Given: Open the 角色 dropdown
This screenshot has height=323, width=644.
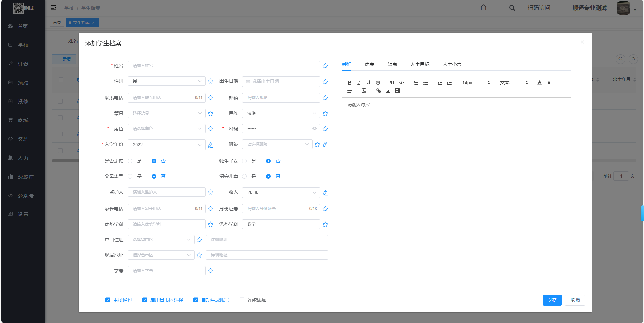Looking at the screenshot, I should (166, 129).
